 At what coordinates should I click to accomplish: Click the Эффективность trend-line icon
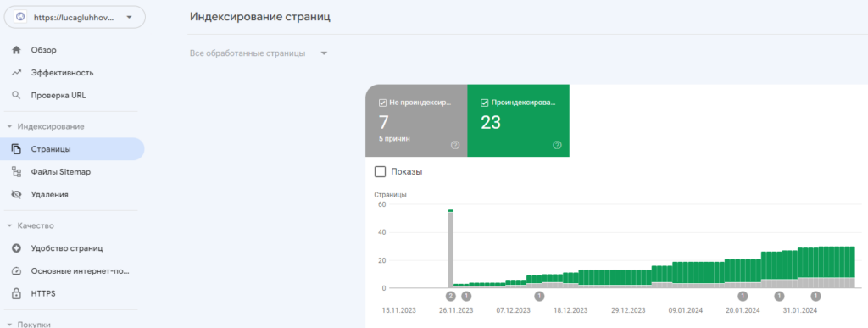click(x=16, y=72)
